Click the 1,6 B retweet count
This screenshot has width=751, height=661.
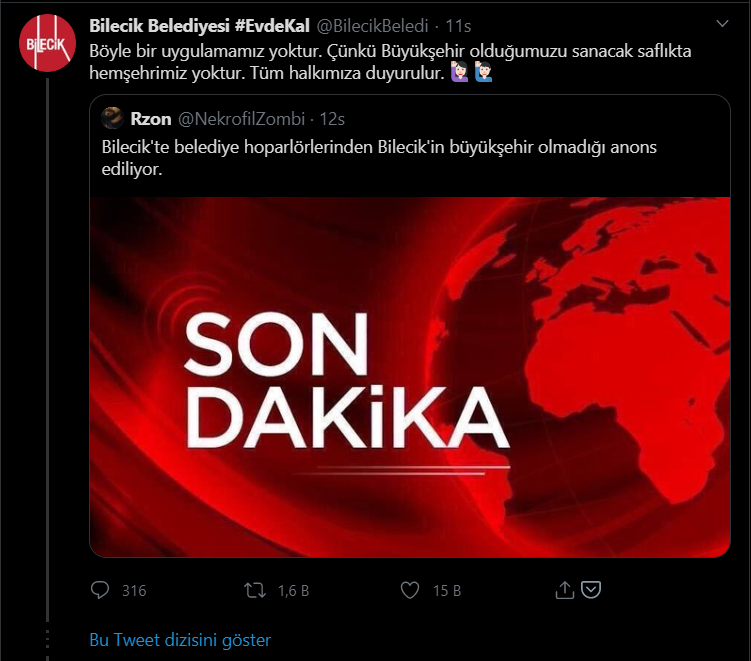click(294, 591)
